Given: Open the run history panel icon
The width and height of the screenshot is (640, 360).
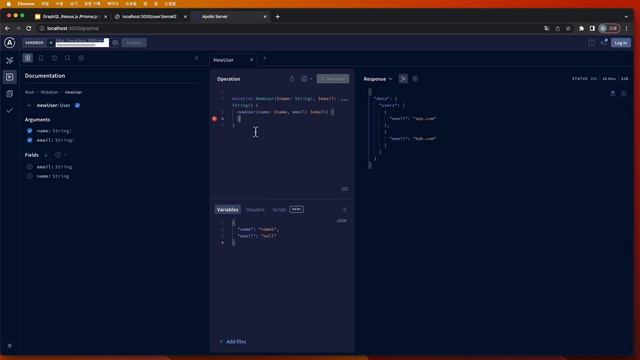Looking at the screenshot, I should [x=54, y=58].
